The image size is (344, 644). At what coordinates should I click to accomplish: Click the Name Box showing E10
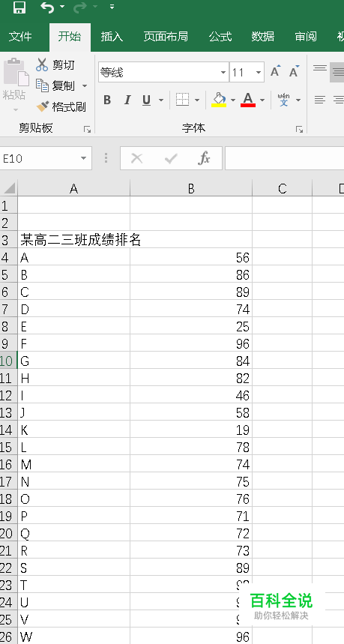click(39, 158)
